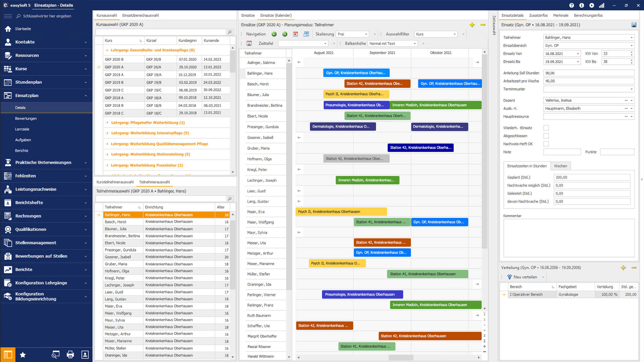Switch to the Zusatzinfos tab

pyautogui.click(x=538, y=15)
